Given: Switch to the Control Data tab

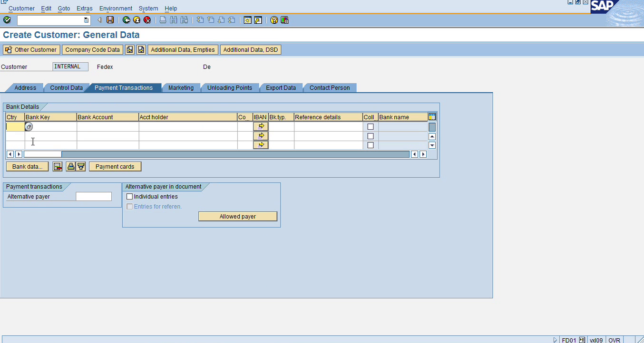Looking at the screenshot, I should click(66, 88).
